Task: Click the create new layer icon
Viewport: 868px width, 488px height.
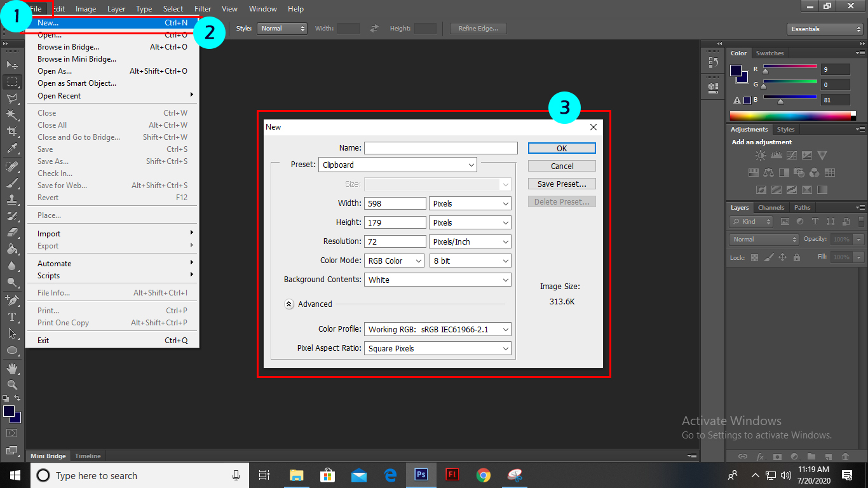Action: click(828, 456)
